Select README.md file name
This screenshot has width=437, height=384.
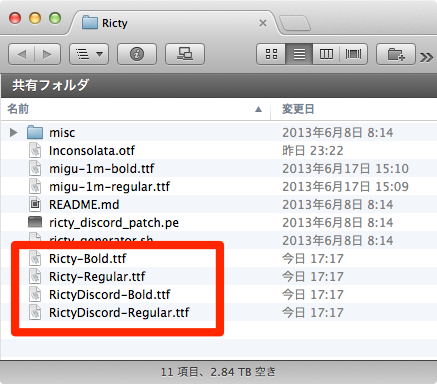click(84, 205)
